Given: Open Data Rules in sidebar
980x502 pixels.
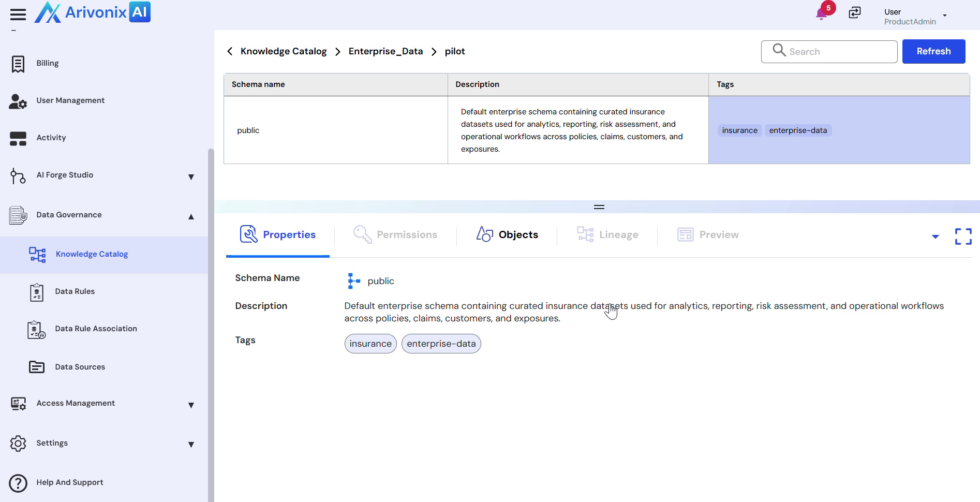Looking at the screenshot, I should coord(75,291).
